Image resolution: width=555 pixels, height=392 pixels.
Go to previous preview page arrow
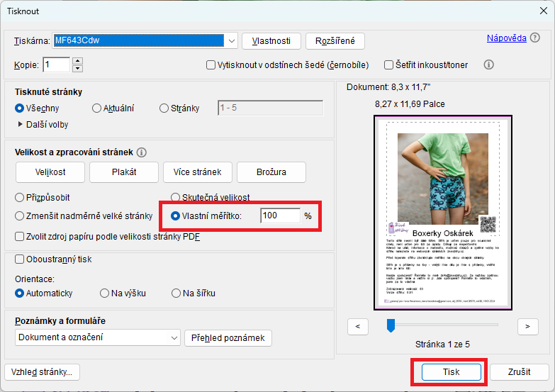coord(358,326)
